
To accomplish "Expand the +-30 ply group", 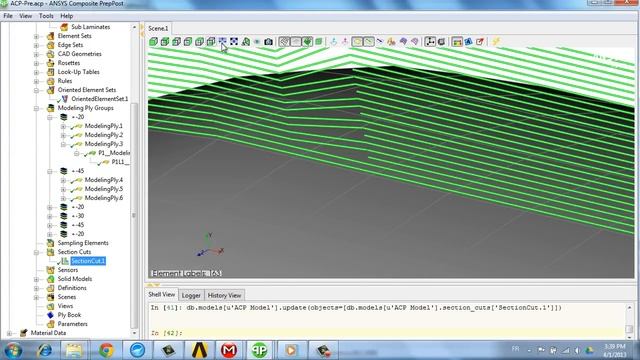I will [50, 216].
